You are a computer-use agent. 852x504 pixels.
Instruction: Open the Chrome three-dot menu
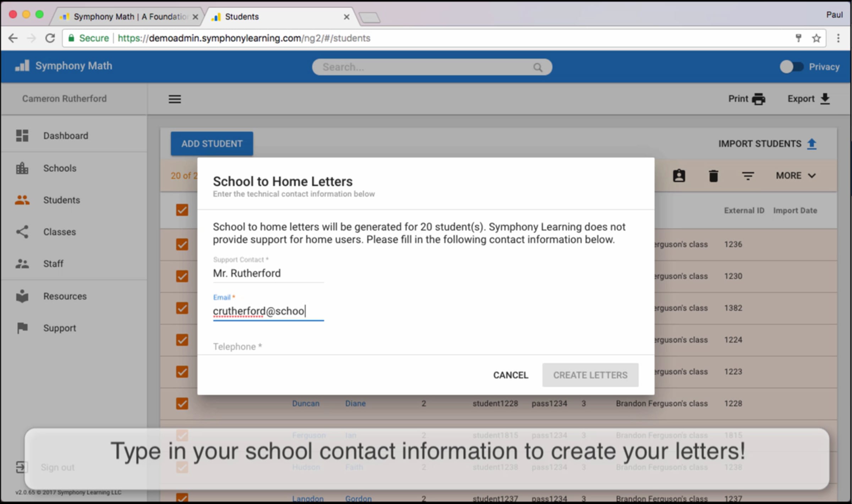(839, 38)
